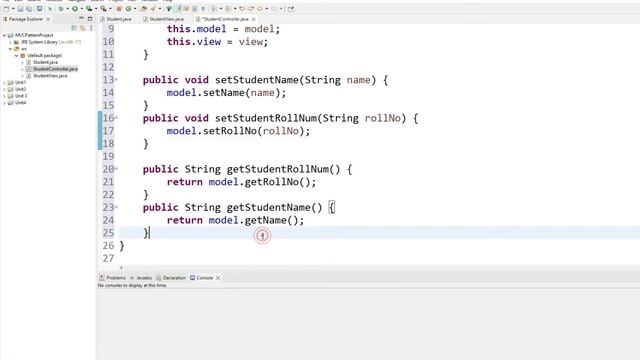Image resolution: width=640 pixels, height=360 pixels.
Task: Click 'model.setName(name);' on line 14
Action: click(227, 93)
